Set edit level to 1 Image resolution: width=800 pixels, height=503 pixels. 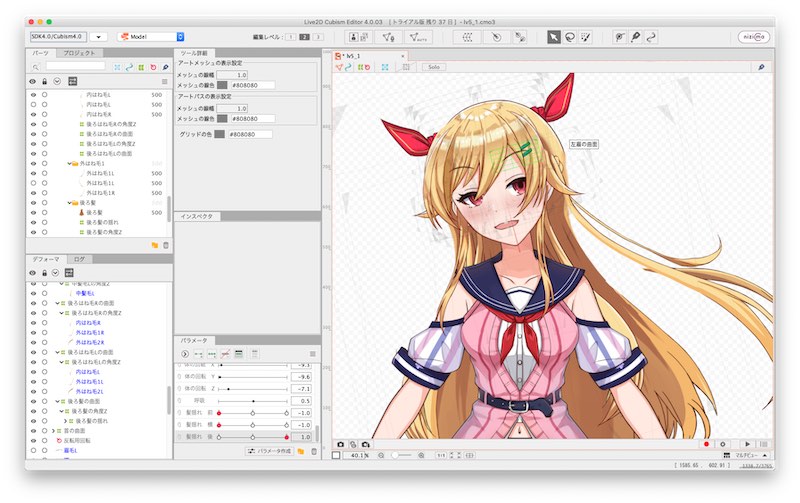(290, 37)
